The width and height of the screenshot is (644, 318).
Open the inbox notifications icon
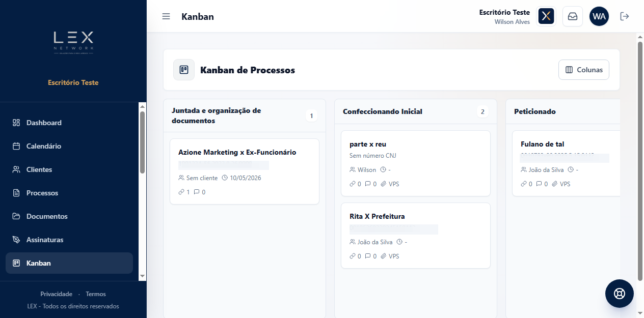coord(573,16)
